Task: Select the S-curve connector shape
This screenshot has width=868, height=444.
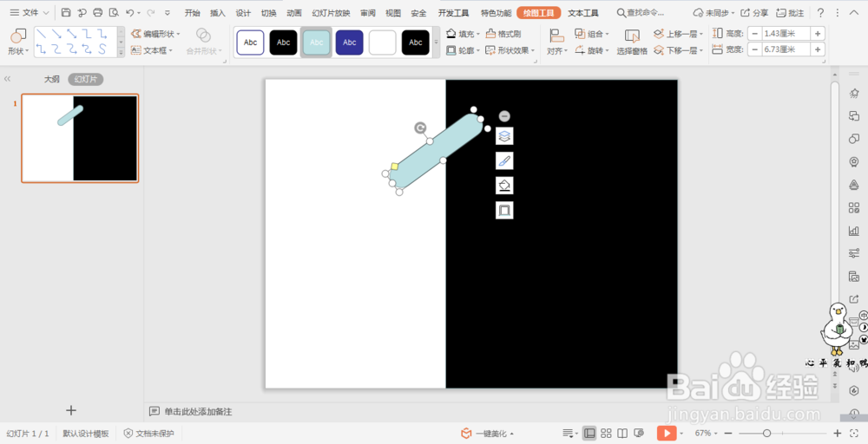Action: point(102,49)
